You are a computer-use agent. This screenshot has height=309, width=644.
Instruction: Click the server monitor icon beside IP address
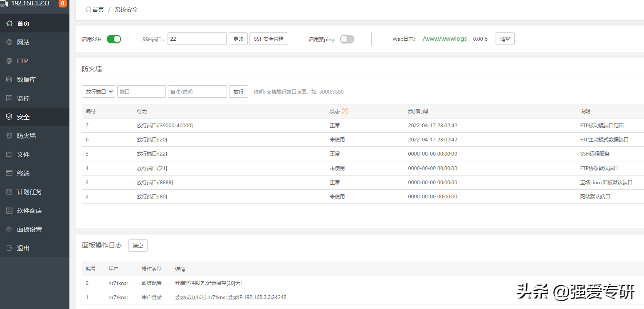click(4, 4)
